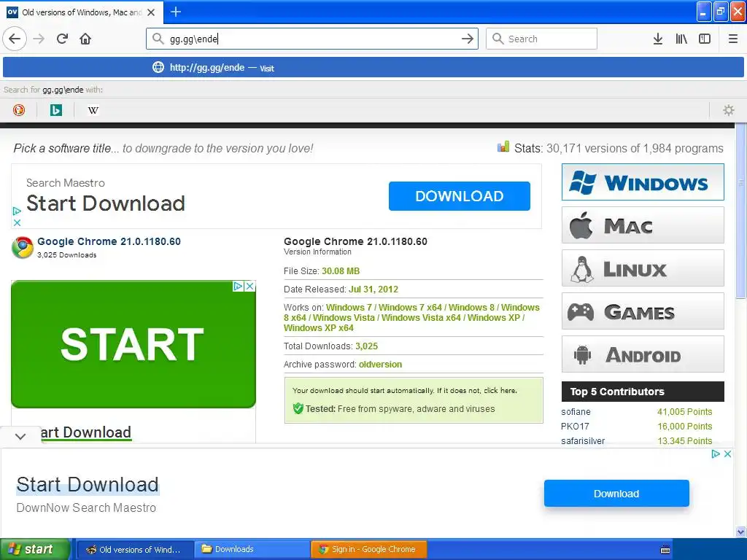The image size is (747, 560).
Task: Search with Wikipedia engine icon
Action: 93,111
